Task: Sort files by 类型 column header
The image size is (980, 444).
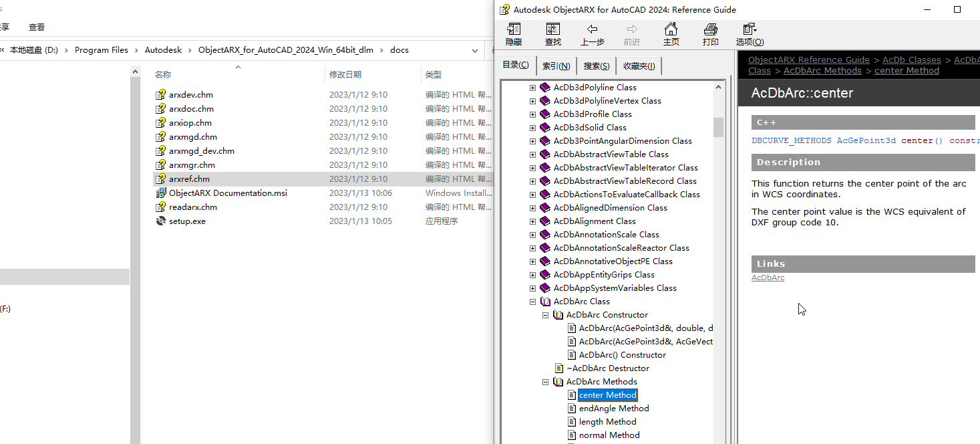Action: (x=434, y=74)
